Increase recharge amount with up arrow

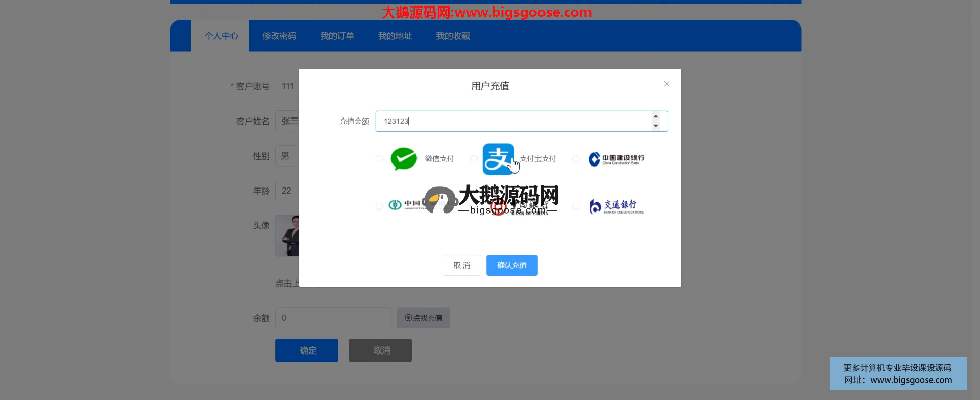tap(656, 116)
